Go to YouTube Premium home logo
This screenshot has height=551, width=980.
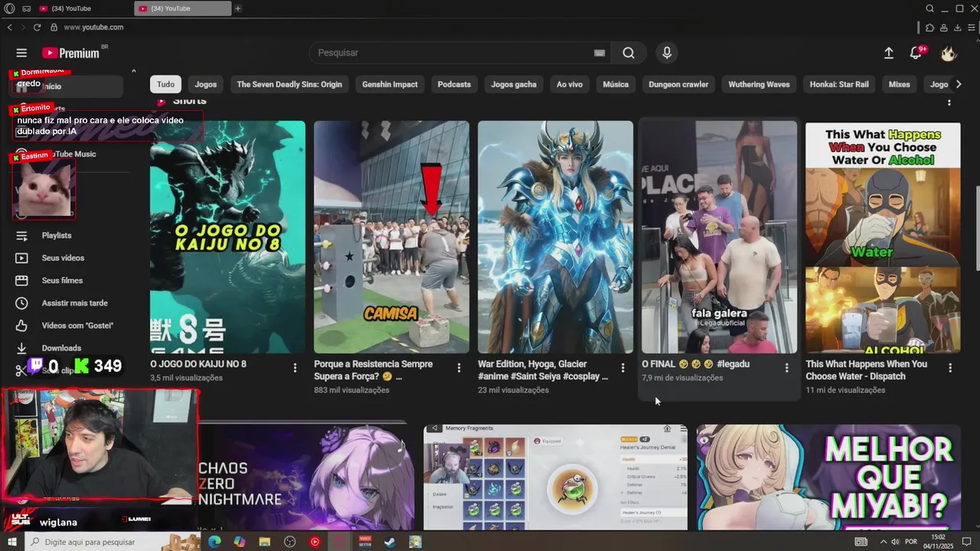(70, 53)
